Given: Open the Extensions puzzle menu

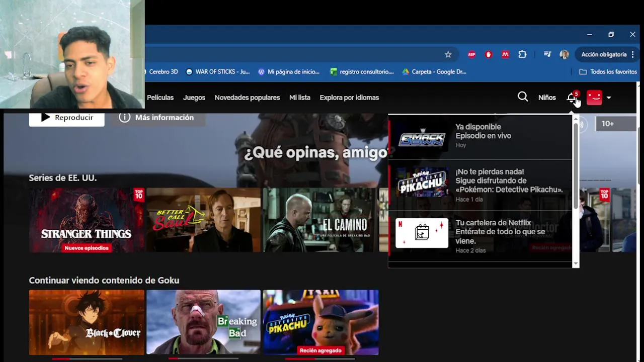Looking at the screenshot, I should tap(522, 54).
